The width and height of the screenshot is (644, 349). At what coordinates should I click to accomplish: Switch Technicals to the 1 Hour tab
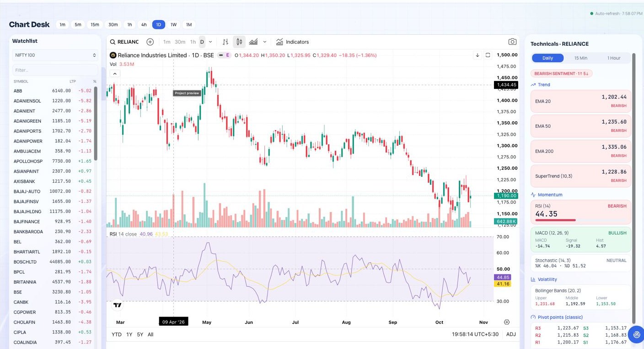click(614, 58)
